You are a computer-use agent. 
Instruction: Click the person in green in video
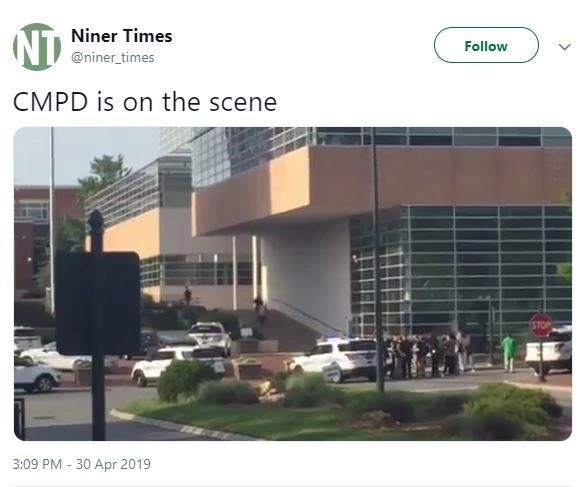tap(508, 352)
